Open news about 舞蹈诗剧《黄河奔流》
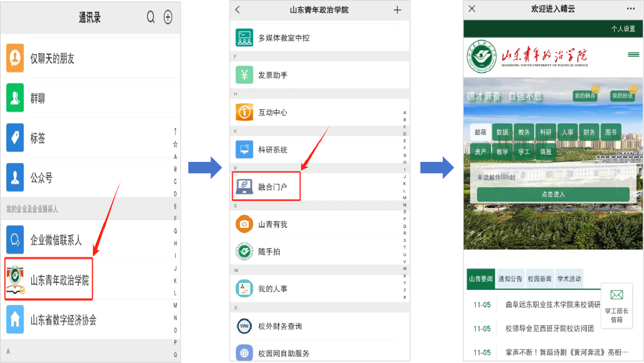644x363 pixels. (x=567, y=352)
